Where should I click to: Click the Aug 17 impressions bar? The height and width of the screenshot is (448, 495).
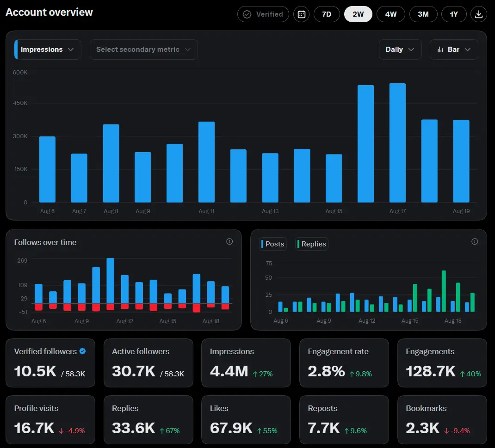pos(397,143)
